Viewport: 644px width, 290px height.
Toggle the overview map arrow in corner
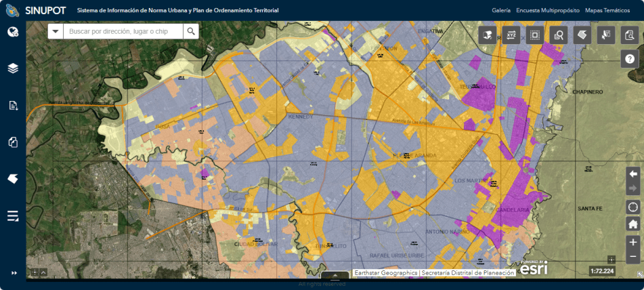639,274
